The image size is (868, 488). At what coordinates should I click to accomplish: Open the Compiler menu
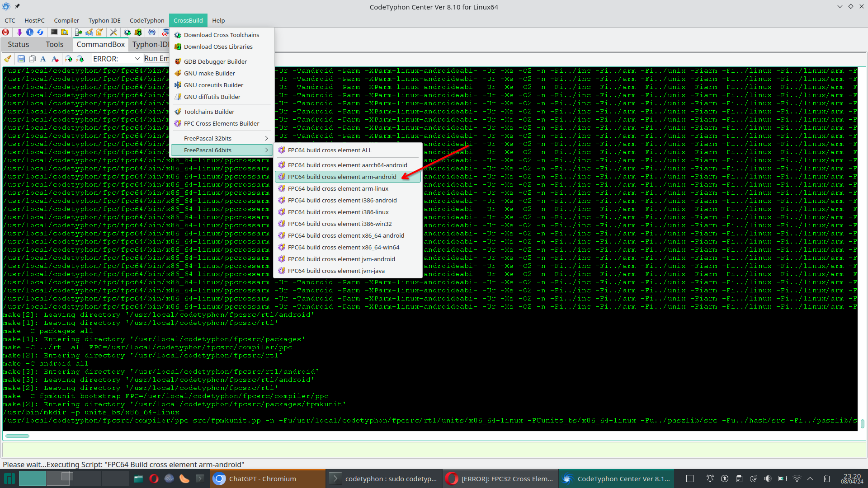(66, 20)
